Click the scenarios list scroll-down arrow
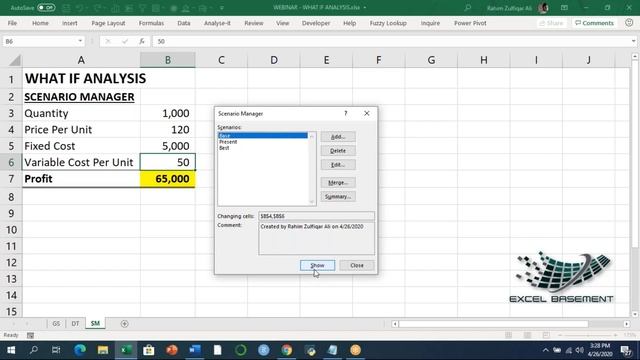This screenshot has height=360, width=640. tap(312, 202)
